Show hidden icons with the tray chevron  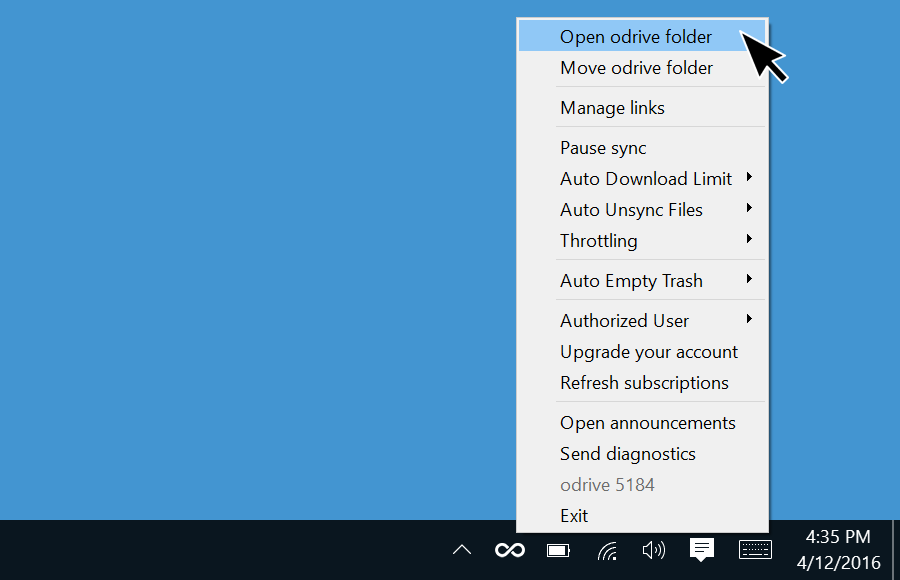pyautogui.click(x=461, y=550)
